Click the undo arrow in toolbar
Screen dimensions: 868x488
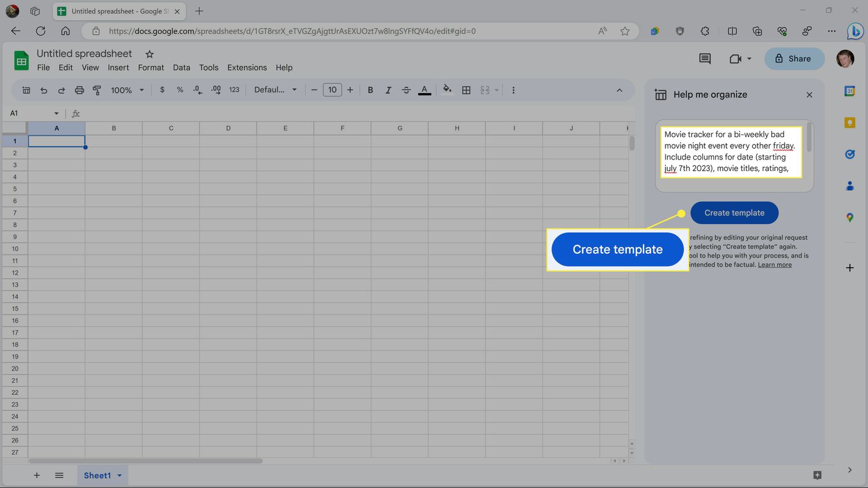click(x=43, y=90)
